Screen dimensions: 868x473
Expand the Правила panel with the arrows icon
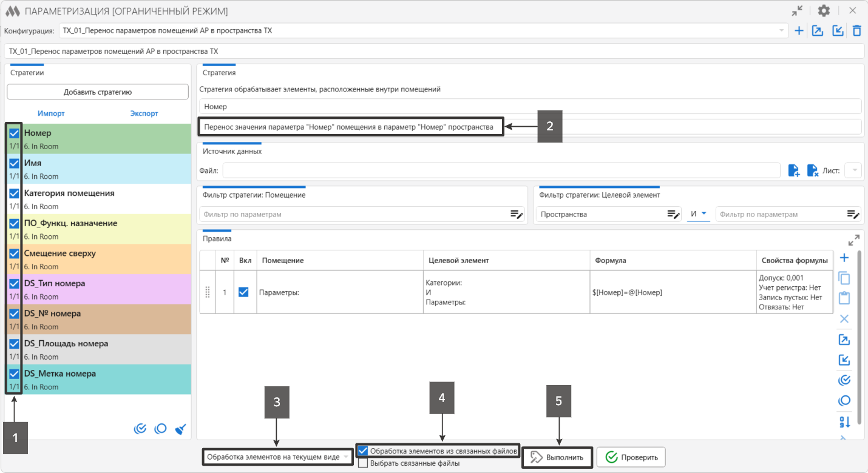853,240
